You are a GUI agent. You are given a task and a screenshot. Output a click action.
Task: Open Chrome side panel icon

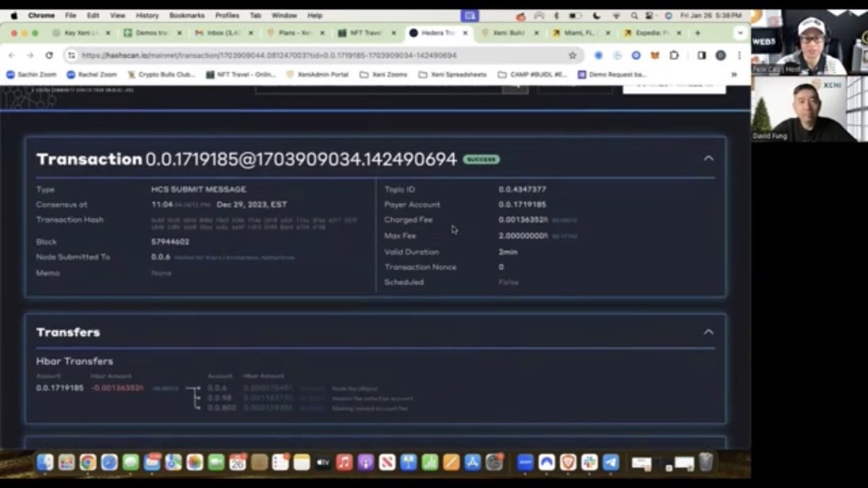pyautogui.click(x=701, y=55)
